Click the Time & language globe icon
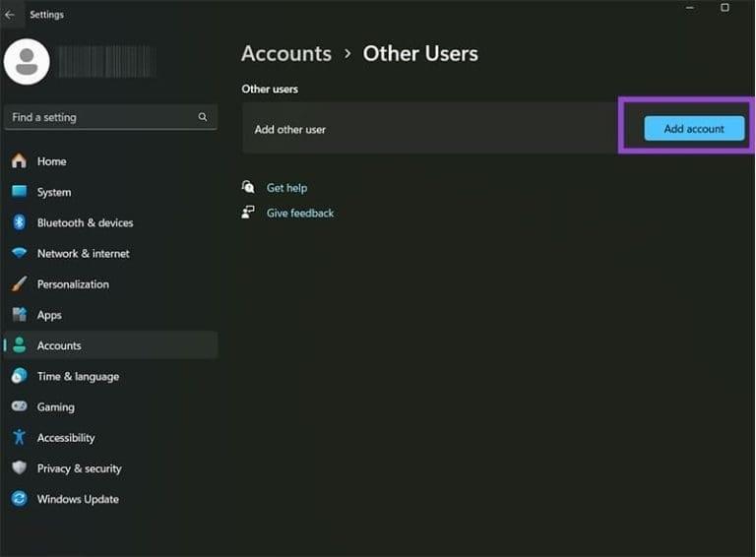This screenshot has width=756, height=557. point(19,376)
